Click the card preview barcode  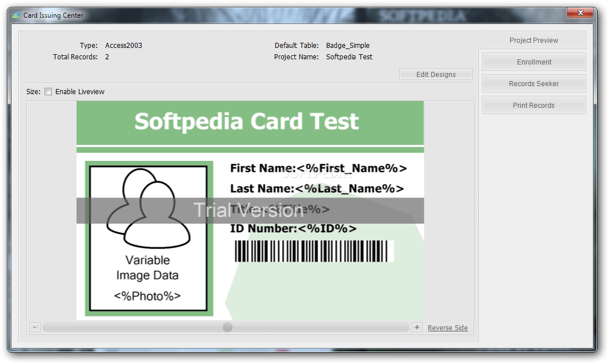pos(314,251)
